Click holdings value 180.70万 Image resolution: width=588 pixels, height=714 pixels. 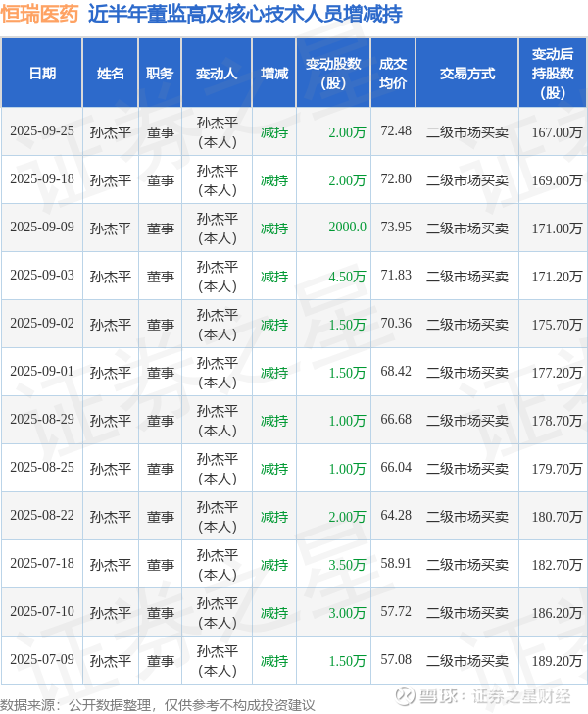(x=557, y=517)
